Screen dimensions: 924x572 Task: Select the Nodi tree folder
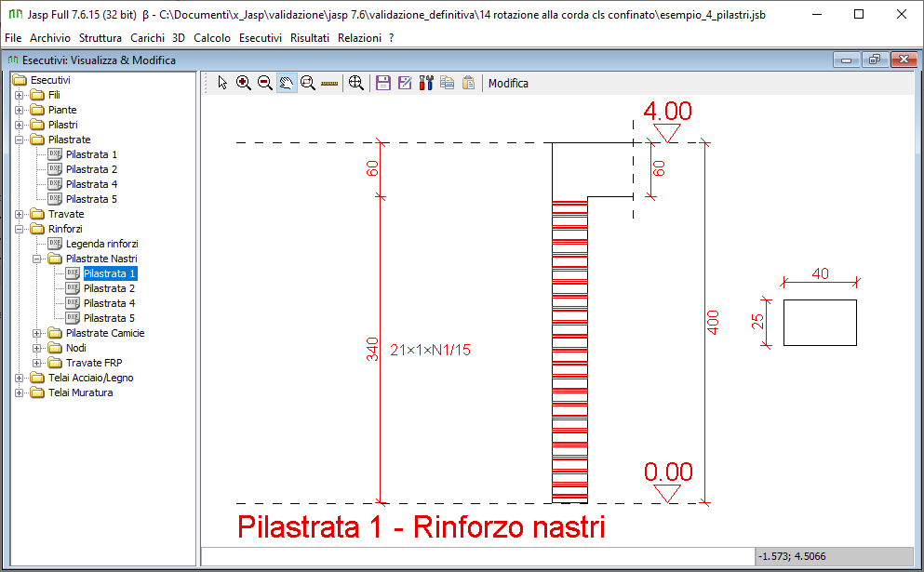click(76, 348)
